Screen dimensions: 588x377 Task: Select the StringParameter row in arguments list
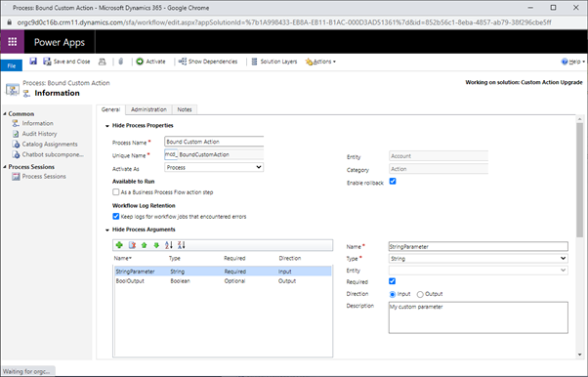223,272
